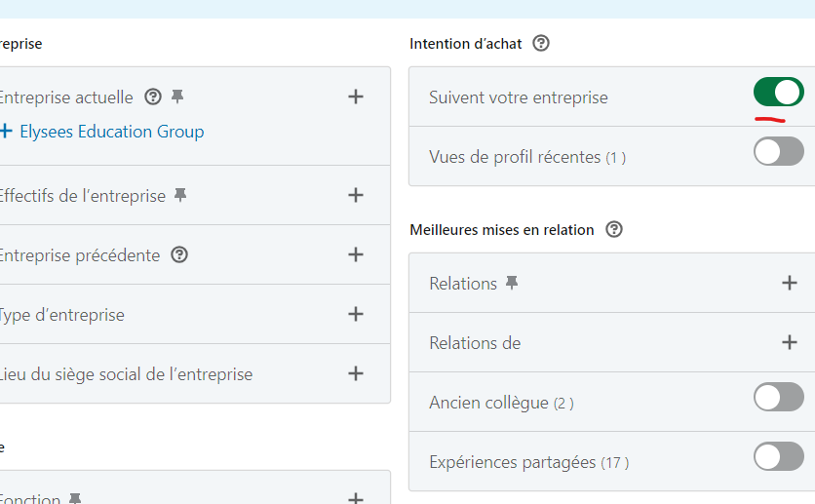
Task: Click help icon beside Entreprise actuelle
Action: coord(152,97)
